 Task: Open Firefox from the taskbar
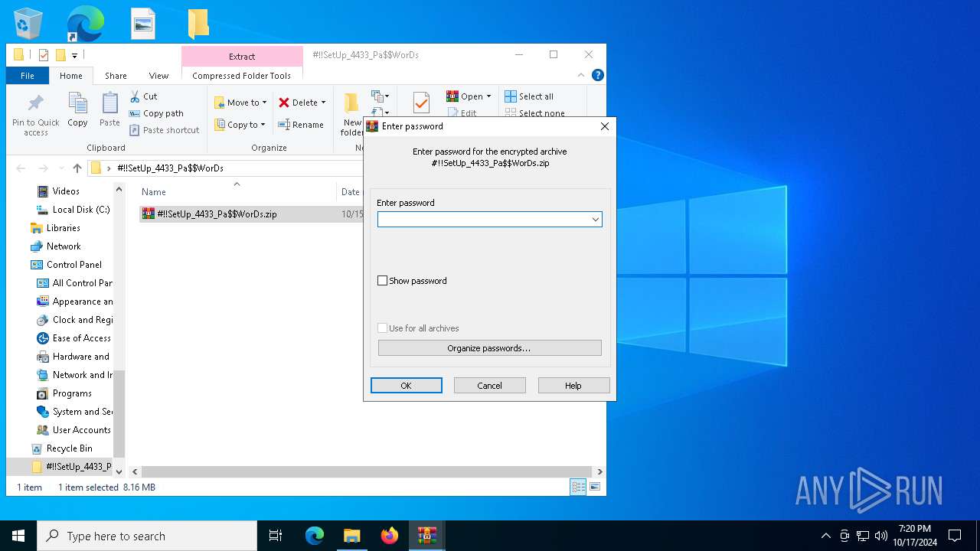(x=389, y=536)
